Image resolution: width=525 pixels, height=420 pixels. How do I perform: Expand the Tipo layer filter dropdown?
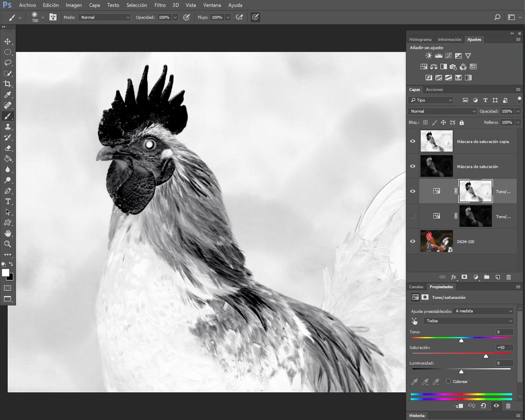coord(431,100)
